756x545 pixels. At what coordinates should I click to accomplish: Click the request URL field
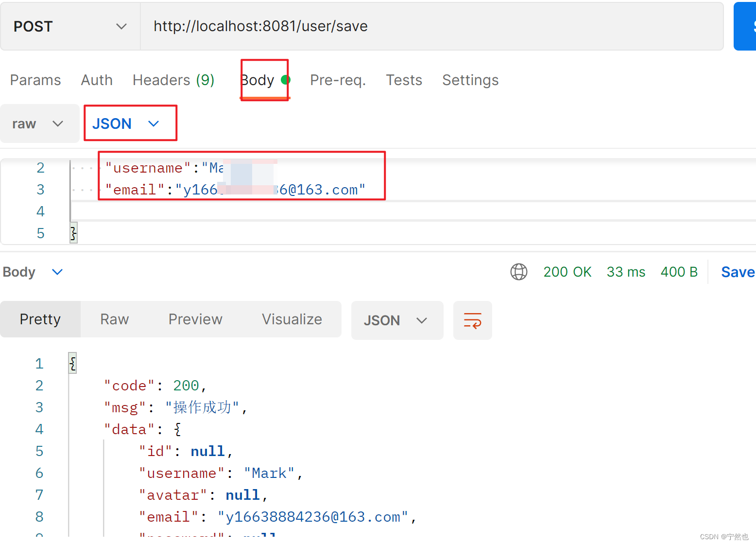(431, 26)
